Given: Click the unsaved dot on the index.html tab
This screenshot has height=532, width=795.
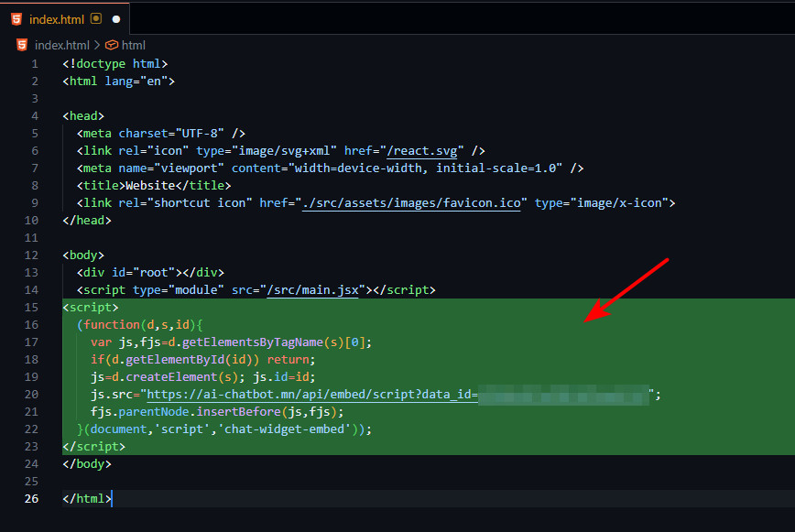Looking at the screenshot, I should coord(116,18).
